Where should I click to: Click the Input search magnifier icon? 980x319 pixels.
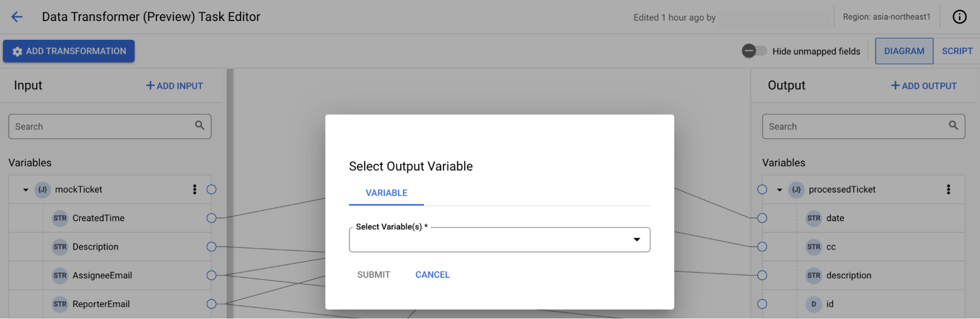200,126
